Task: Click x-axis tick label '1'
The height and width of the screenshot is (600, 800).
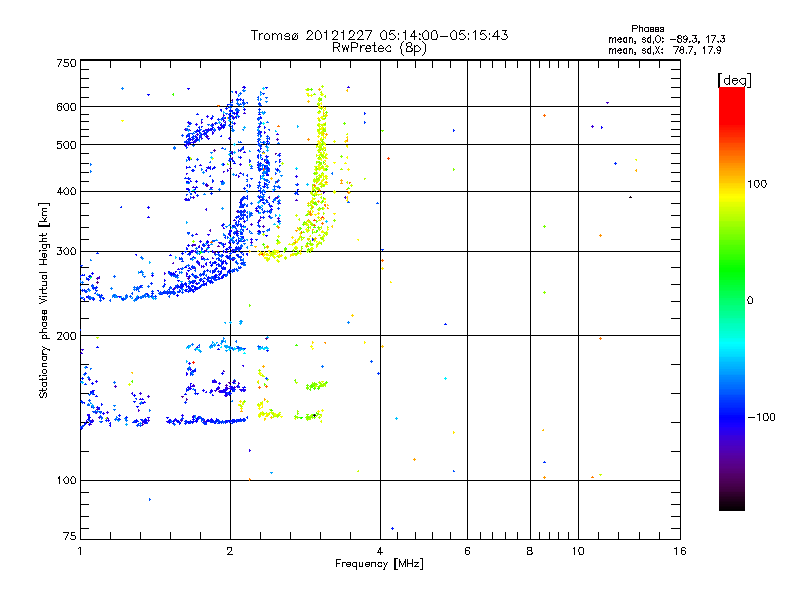Action: point(80,551)
